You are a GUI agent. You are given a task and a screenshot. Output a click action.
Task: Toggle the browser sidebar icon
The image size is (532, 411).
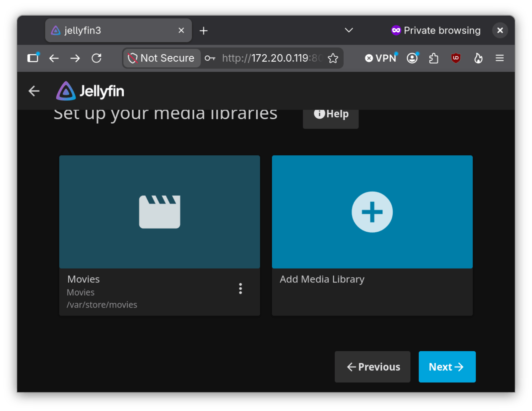click(x=33, y=58)
